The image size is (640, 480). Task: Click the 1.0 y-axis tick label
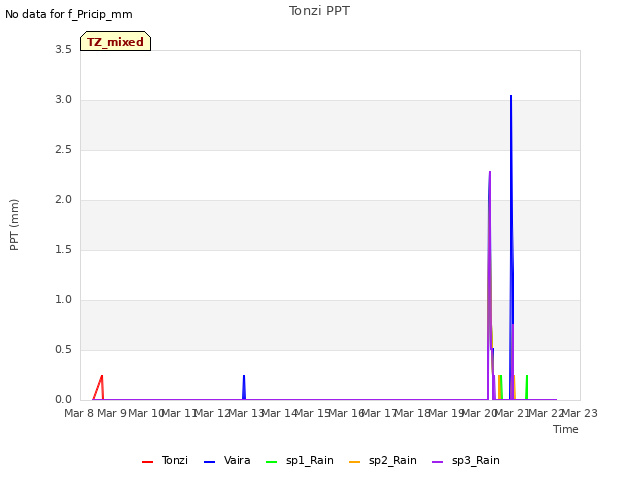tap(64, 300)
